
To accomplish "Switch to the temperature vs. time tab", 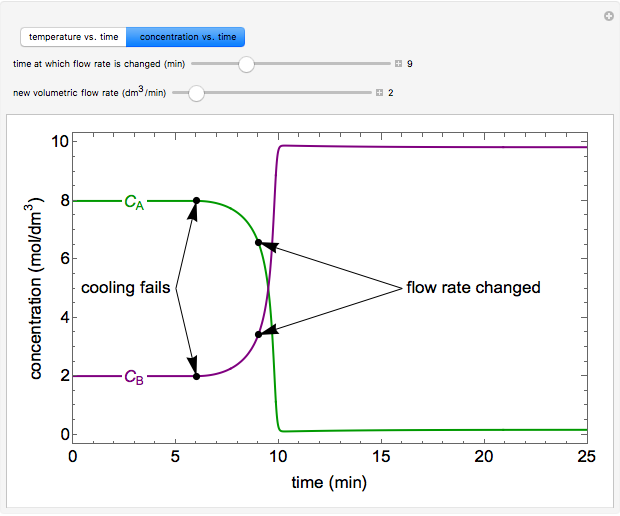I will click(x=73, y=37).
